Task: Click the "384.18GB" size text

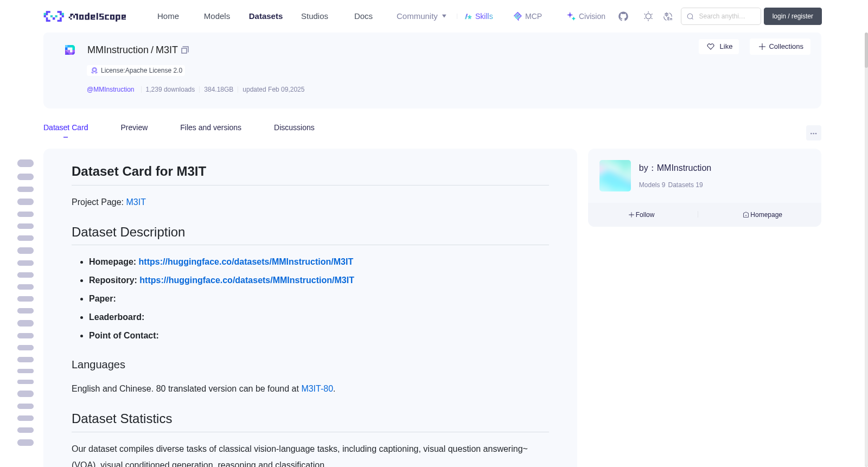Action: tap(219, 89)
